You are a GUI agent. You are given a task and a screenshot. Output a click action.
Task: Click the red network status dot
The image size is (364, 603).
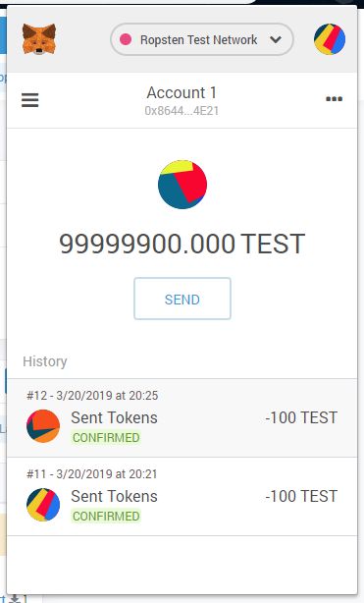pos(126,39)
